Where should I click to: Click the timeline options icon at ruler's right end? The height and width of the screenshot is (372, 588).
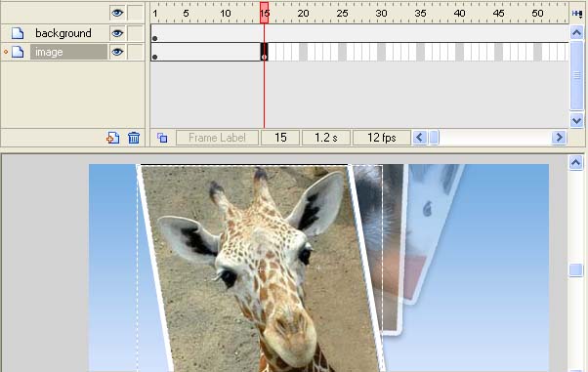[x=576, y=13]
